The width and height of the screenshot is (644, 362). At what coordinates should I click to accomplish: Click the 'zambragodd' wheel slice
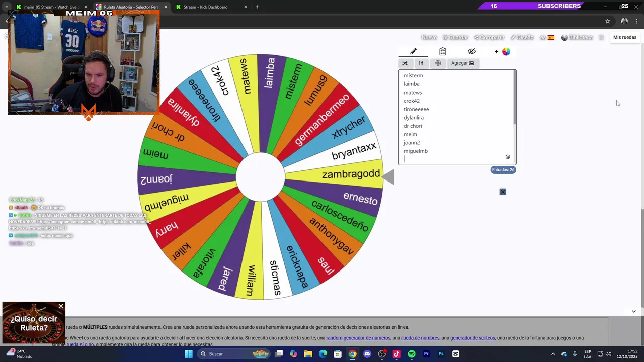coord(351,174)
